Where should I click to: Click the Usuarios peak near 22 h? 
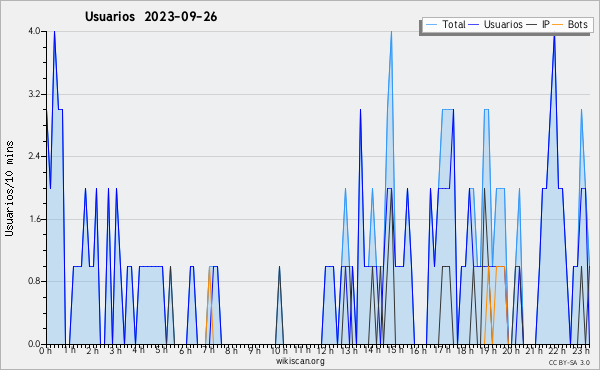coord(554,37)
